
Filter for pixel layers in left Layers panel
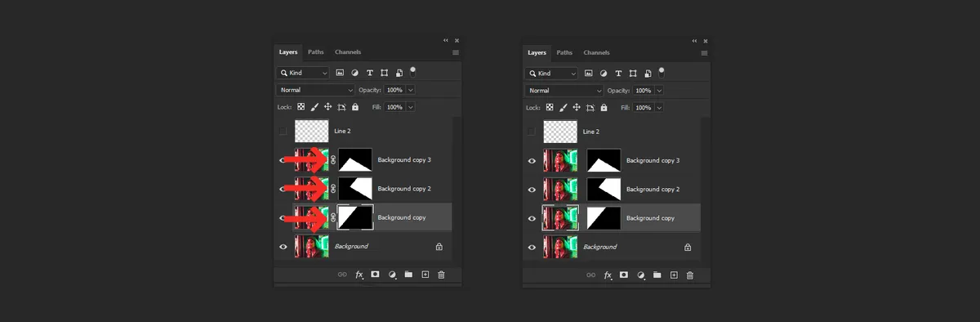pyautogui.click(x=341, y=73)
